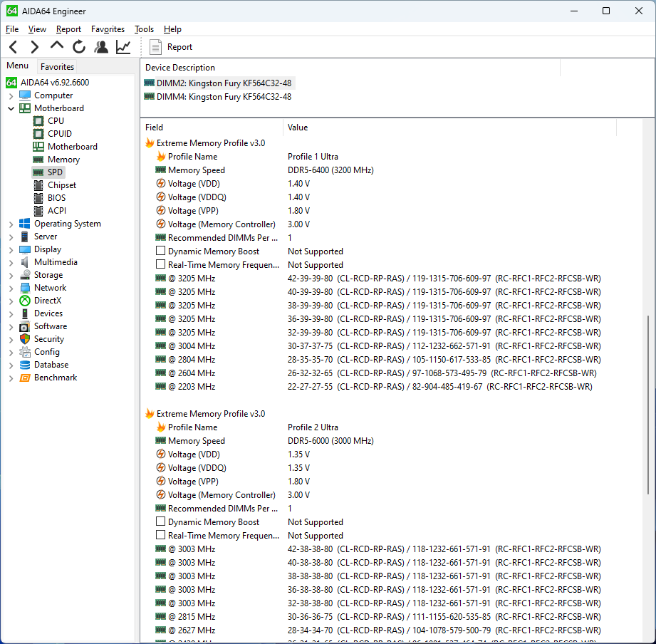The height and width of the screenshot is (644, 656).
Task: Open the File menu
Action: 11,29
